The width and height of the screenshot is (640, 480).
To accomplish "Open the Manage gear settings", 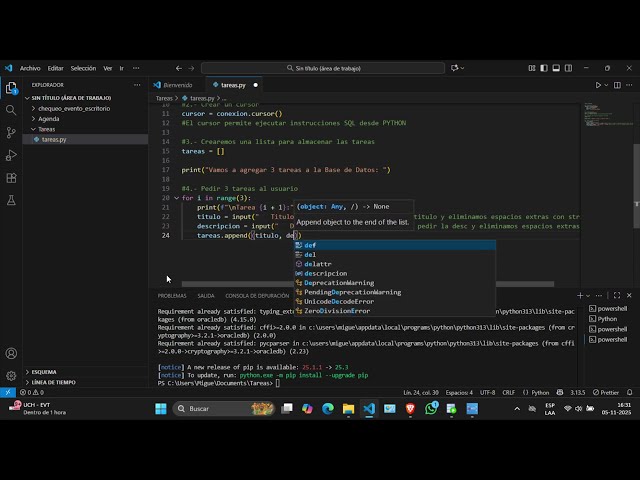I will pos(11,376).
